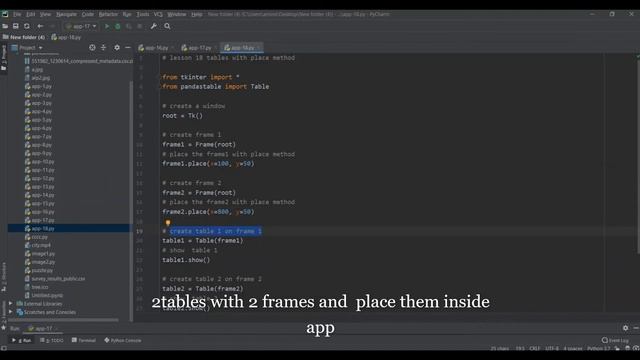Viewport: 640px width, 360px height.
Task: Open the Tools menu
Action: tap(142, 14)
